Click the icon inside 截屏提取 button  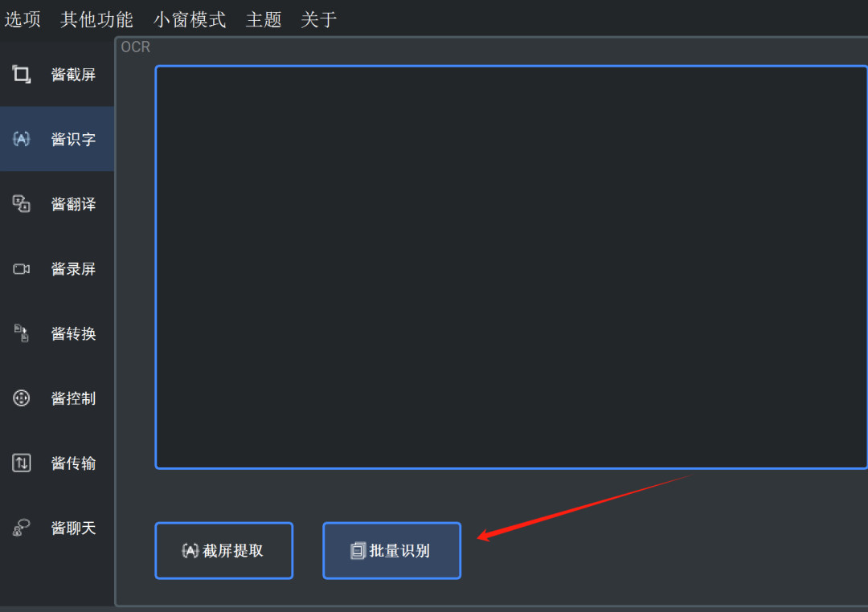[190, 551]
